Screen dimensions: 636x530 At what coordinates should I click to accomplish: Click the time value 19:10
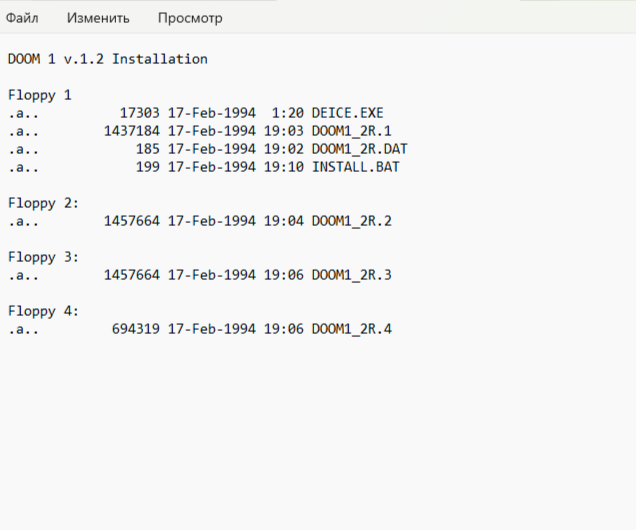pos(284,167)
